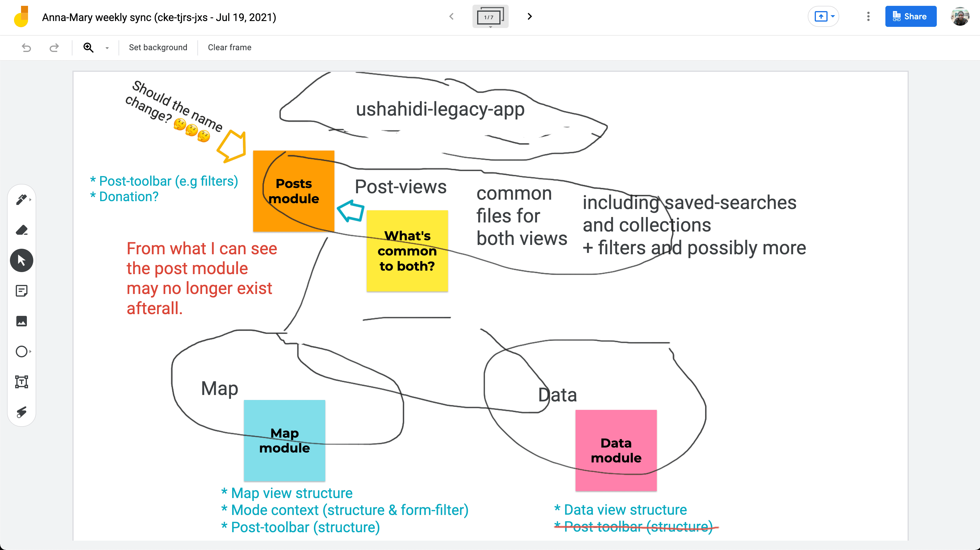Viewport: 980px width, 550px height.
Task: Activate the Select arrow tool
Action: click(21, 260)
